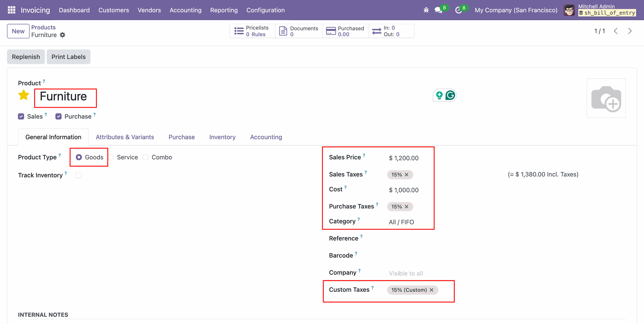Image resolution: width=644 pixels, height=324 pixels.
Task: Click the Replenish button
Action: [x=26, y=57]
